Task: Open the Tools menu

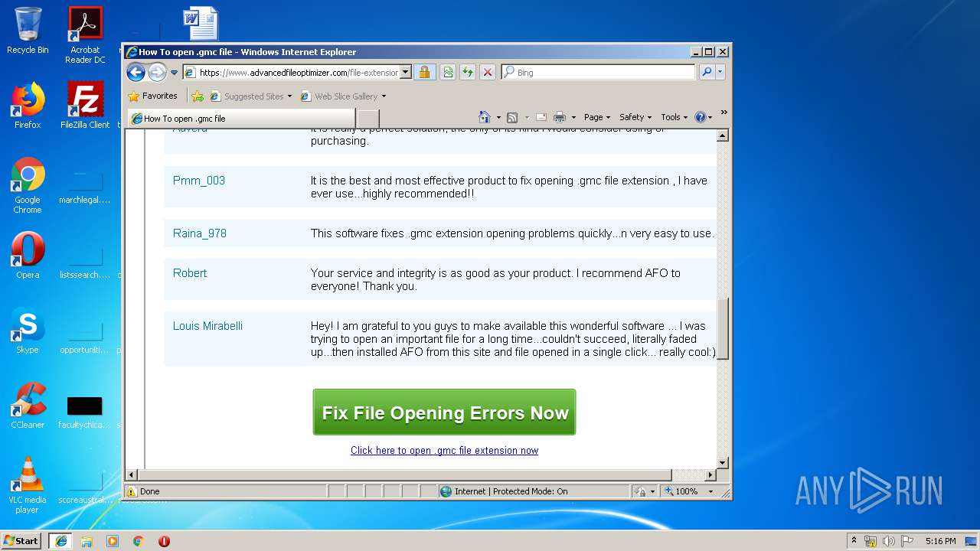Action: [674, 117]
